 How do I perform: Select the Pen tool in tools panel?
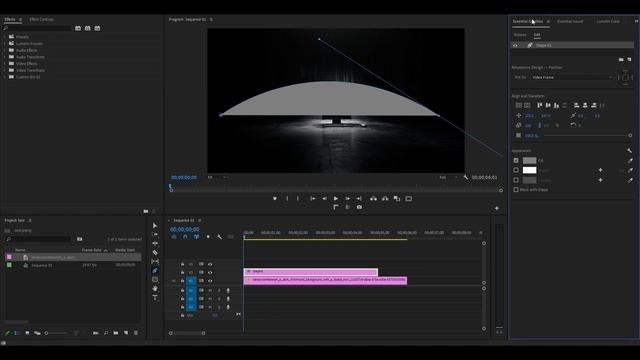(x=155, y=270)
